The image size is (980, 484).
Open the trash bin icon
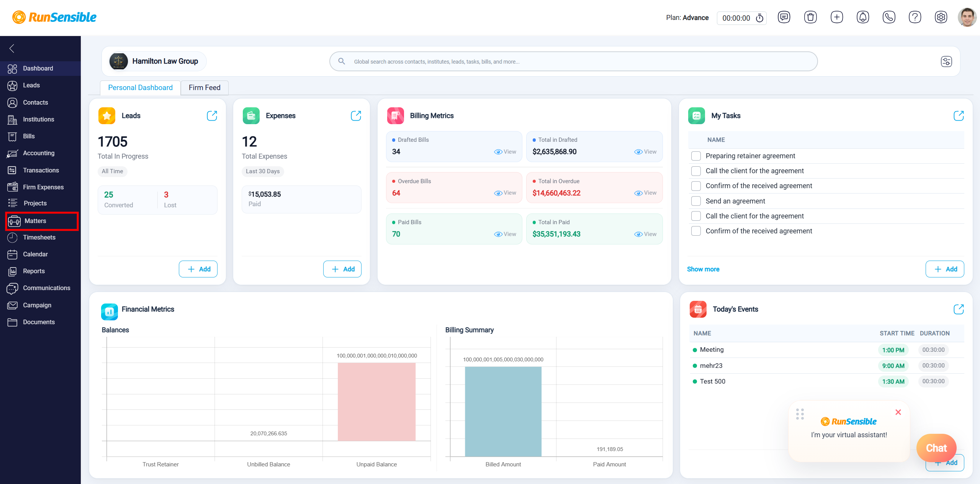pyautogui.click(x=810, y=17)
